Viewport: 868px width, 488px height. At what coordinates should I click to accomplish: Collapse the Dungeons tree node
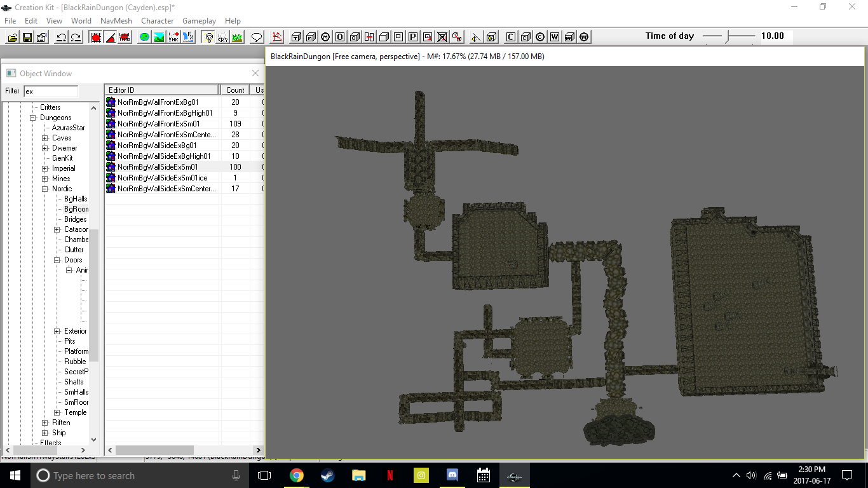[33, 118]
